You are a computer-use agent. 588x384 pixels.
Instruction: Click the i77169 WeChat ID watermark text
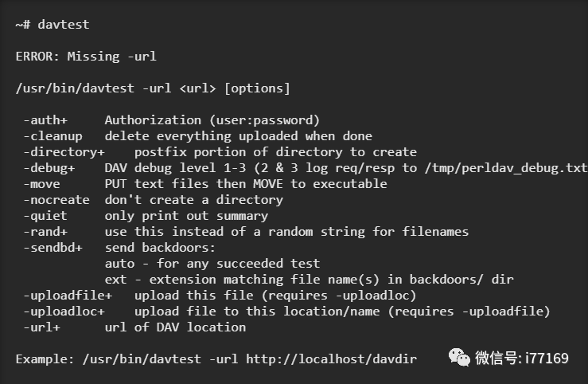547,359
